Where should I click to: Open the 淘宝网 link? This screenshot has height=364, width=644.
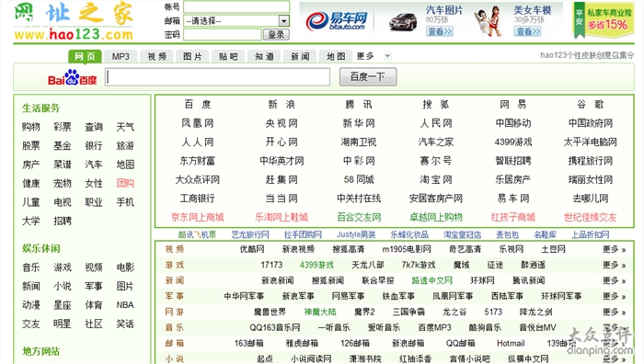436,179
